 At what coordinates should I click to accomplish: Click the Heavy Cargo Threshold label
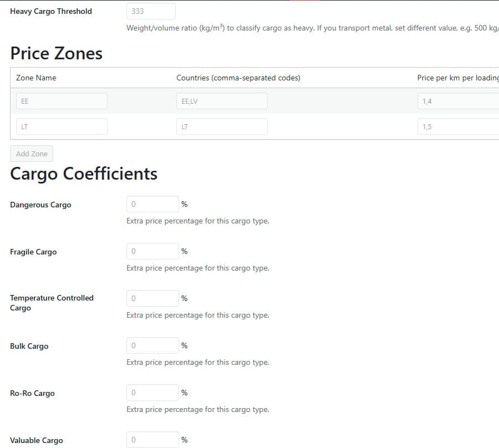click(x=51, y=11)
